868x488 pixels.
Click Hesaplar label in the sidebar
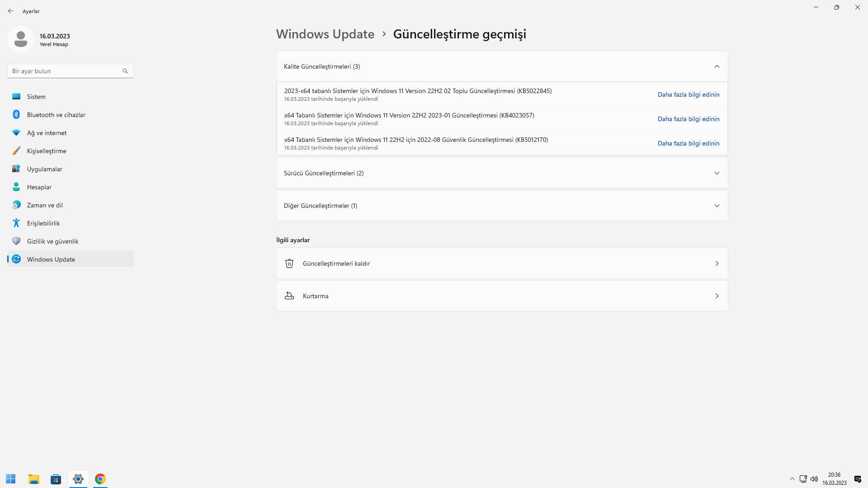(x=39, y=187)
